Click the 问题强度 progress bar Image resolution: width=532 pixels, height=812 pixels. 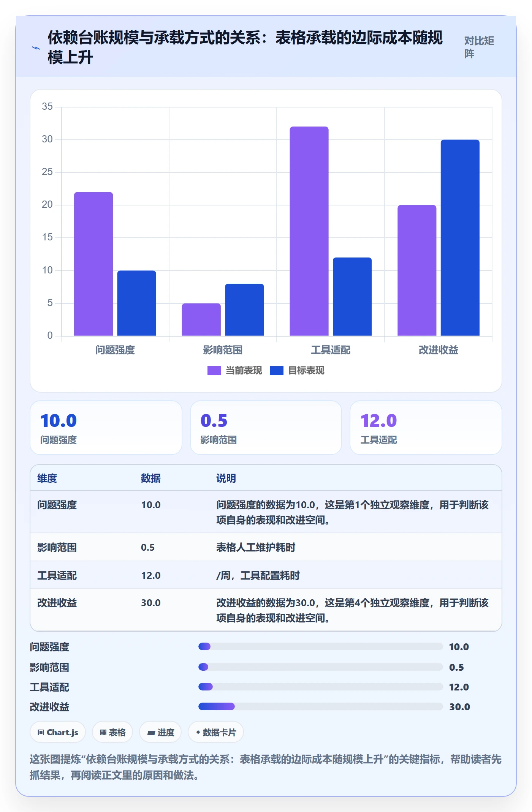(x=321, y=646)
